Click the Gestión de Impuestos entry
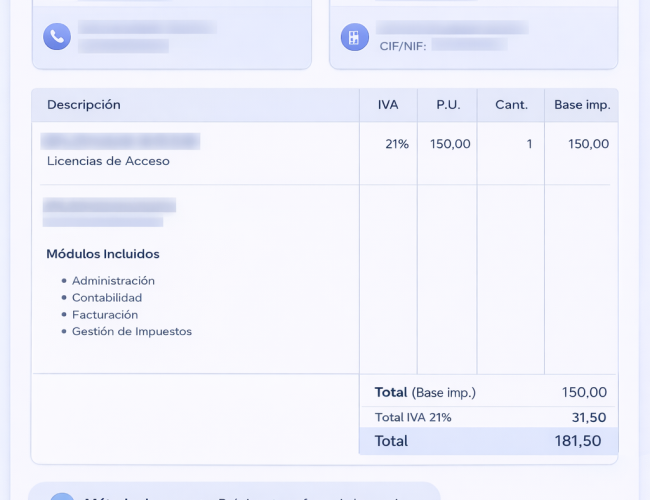 (x=131, y=332)
